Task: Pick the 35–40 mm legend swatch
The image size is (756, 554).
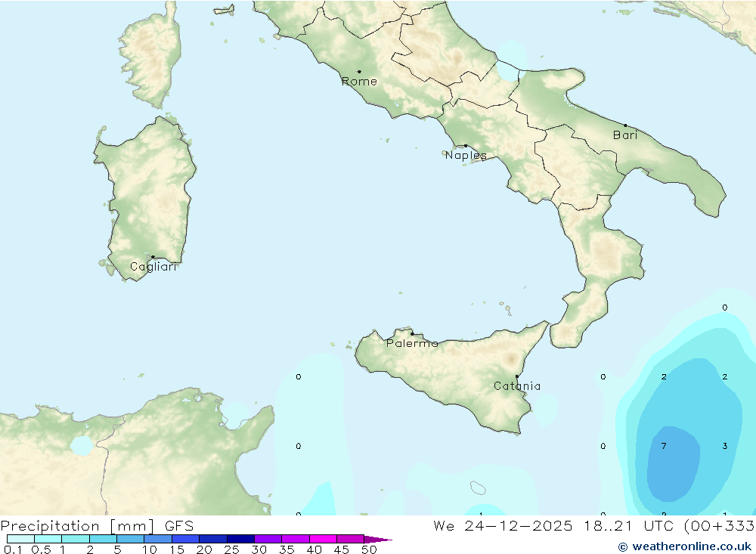Action: (296, 539)
